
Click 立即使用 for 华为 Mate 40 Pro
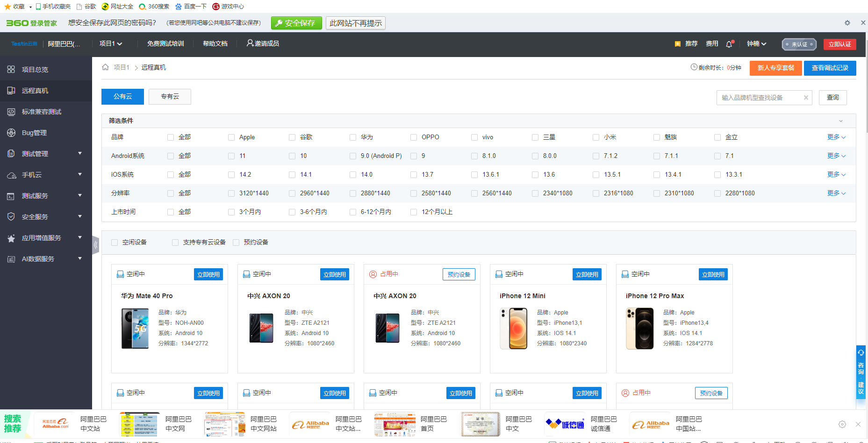208,274
